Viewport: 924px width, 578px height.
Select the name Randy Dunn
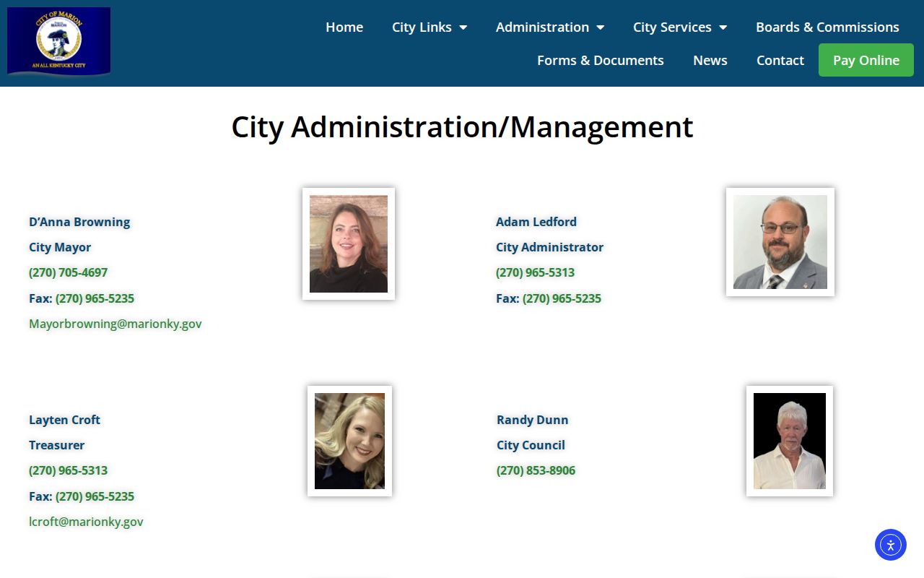[x=533, y=420]
